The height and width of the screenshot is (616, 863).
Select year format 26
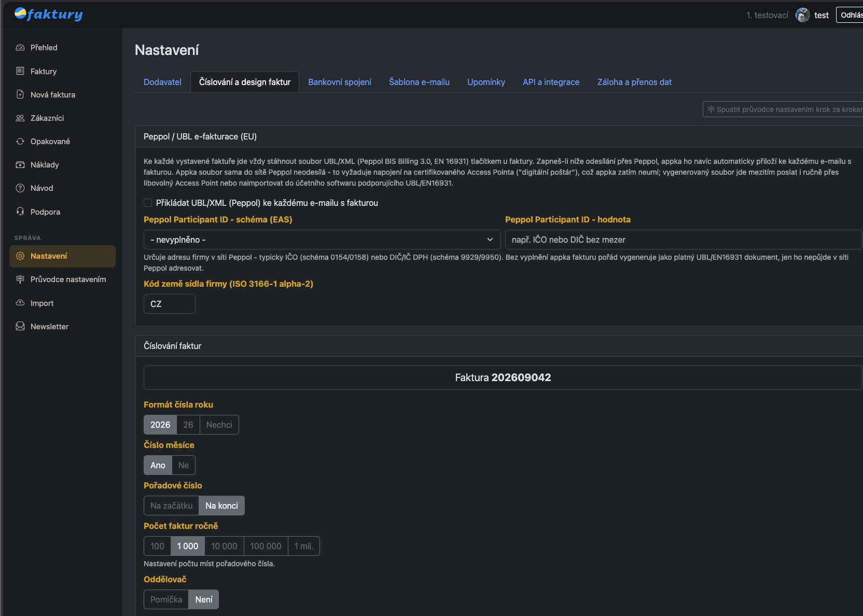coord(188,425)
